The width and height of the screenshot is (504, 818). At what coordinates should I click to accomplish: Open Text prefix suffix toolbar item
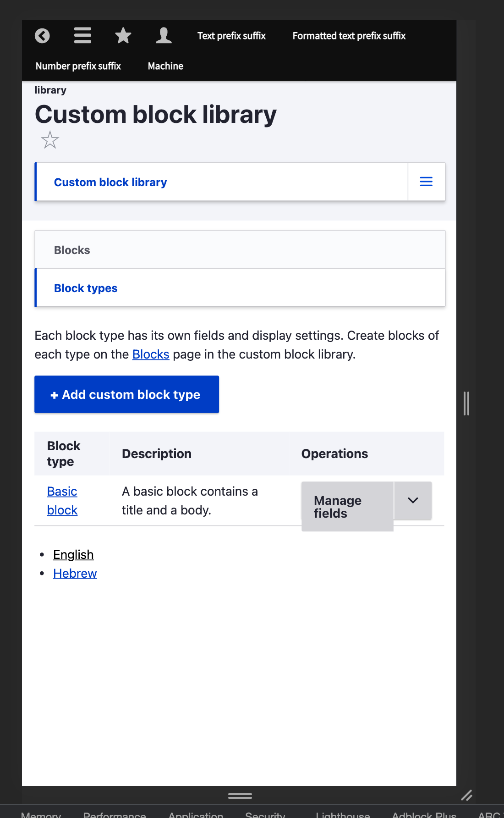pyautogui.click(x=231, y=36)
